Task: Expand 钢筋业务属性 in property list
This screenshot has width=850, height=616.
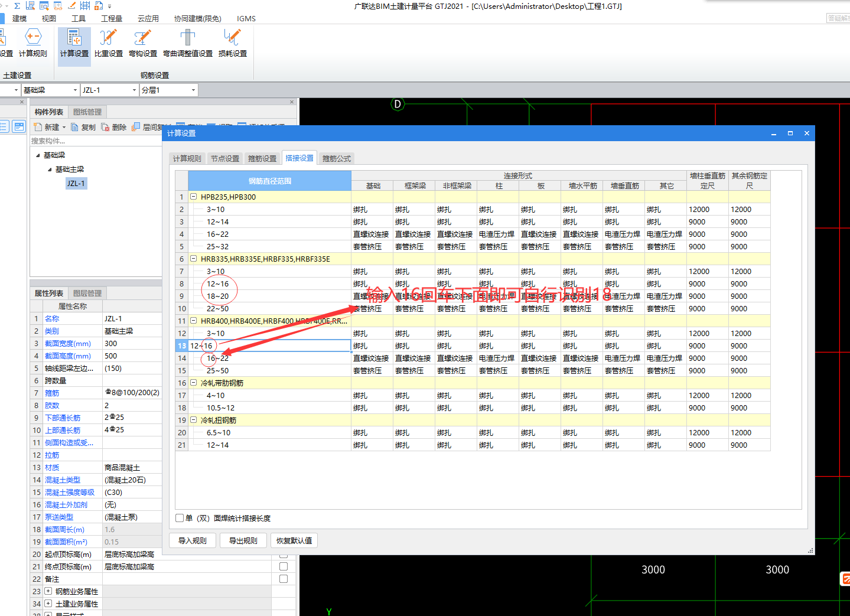Action: coord(48,591)
